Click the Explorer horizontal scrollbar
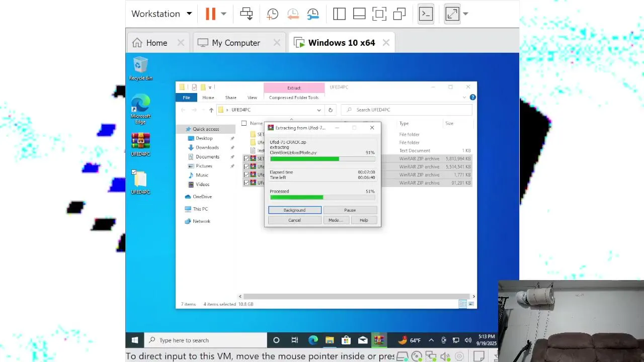The image size is (644, 362). [x=357, y=296]
